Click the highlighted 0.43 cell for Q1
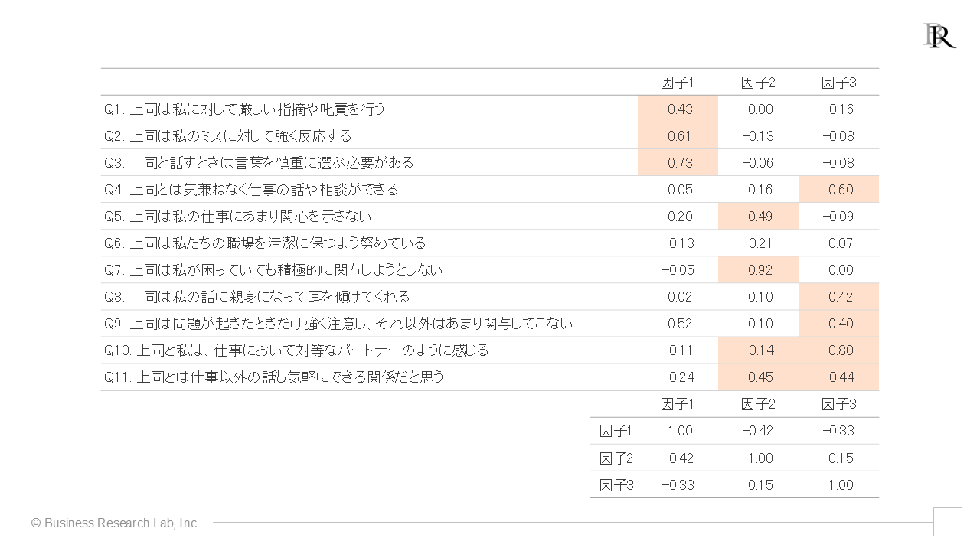The image size is (980, 551). (678, 109)
